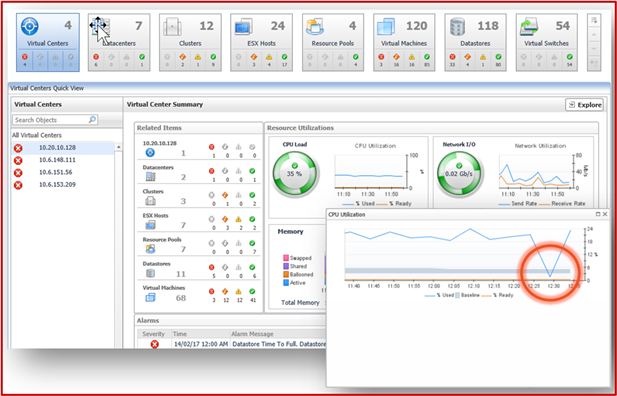Click the fatal status icon next to 10.6.153.209
Viewport: 617px width, 396px height.
(x=18, y=185)
